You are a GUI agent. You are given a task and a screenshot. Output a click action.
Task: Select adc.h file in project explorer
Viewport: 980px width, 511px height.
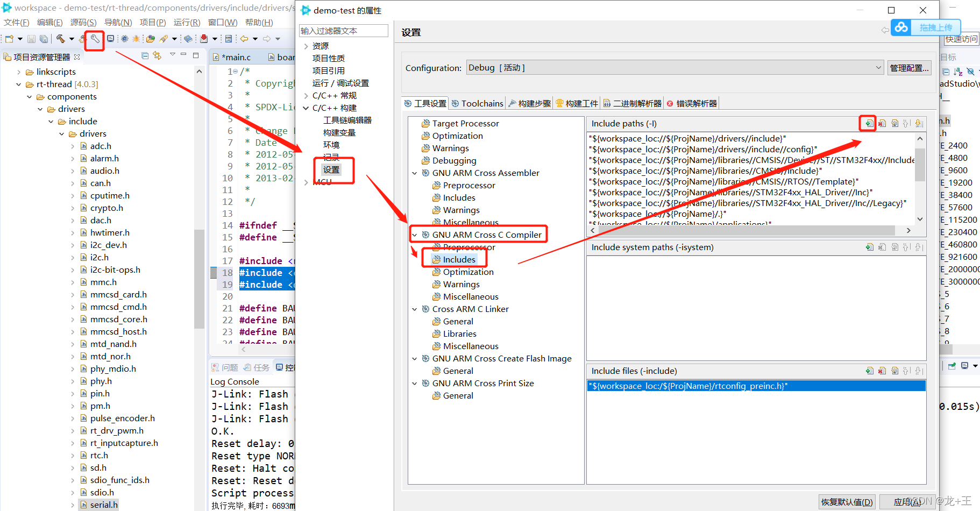[x=101, y=146]
